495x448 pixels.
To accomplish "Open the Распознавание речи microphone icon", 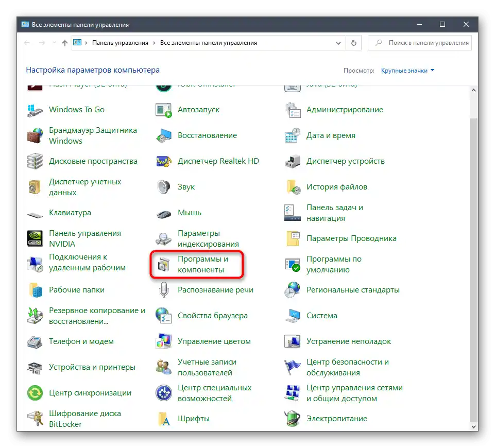I will [x=163, y=290].
